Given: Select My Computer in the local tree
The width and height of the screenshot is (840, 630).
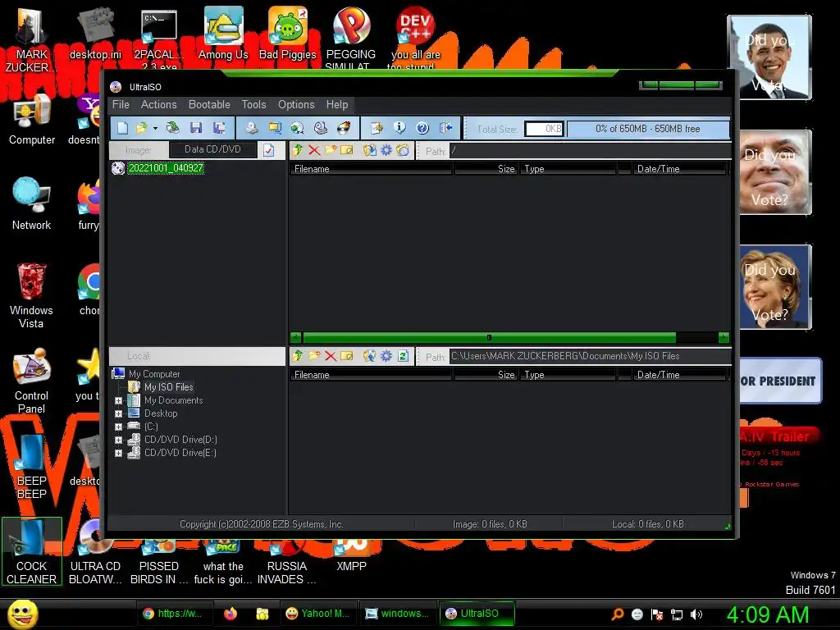Looking at the screenshot, I should [153, 374].
